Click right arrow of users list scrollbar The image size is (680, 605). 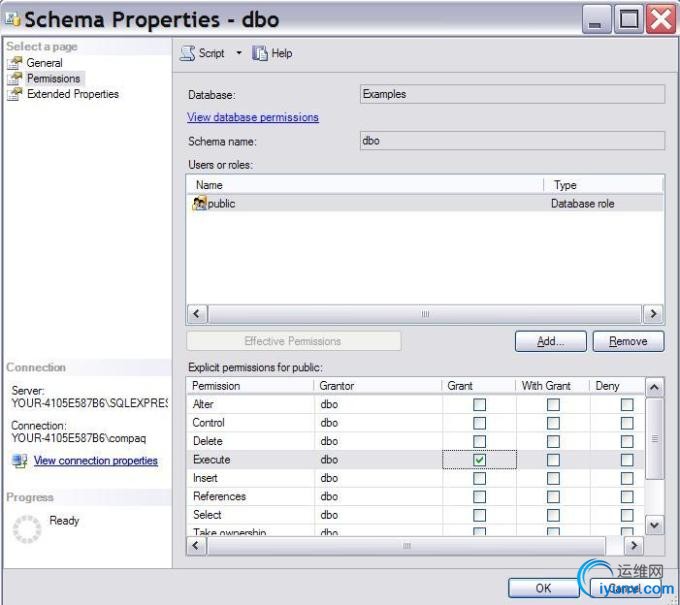click(653, 314)
